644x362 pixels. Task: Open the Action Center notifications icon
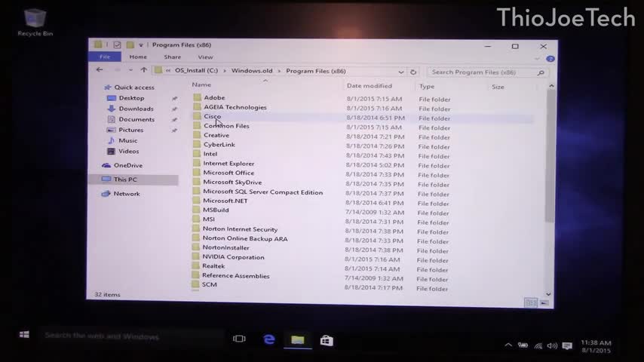(x=567, y=345)
